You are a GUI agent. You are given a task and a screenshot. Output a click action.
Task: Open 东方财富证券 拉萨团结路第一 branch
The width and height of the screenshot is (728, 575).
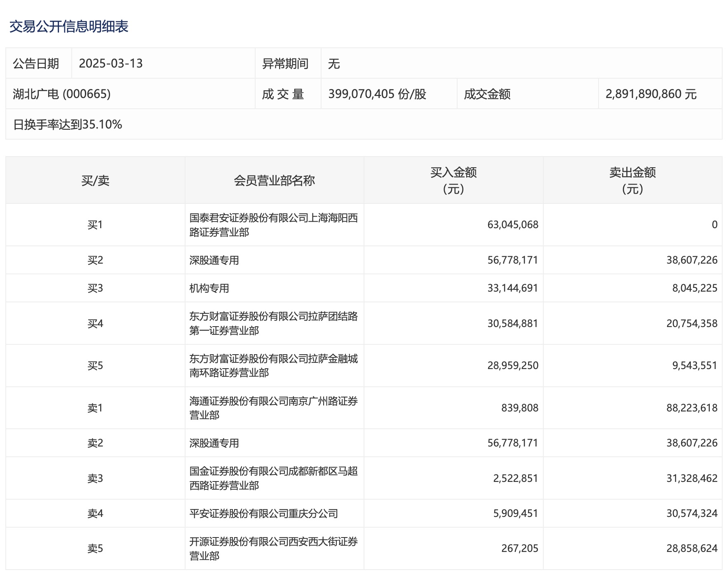pyautogui.click(x=273, y=323)
